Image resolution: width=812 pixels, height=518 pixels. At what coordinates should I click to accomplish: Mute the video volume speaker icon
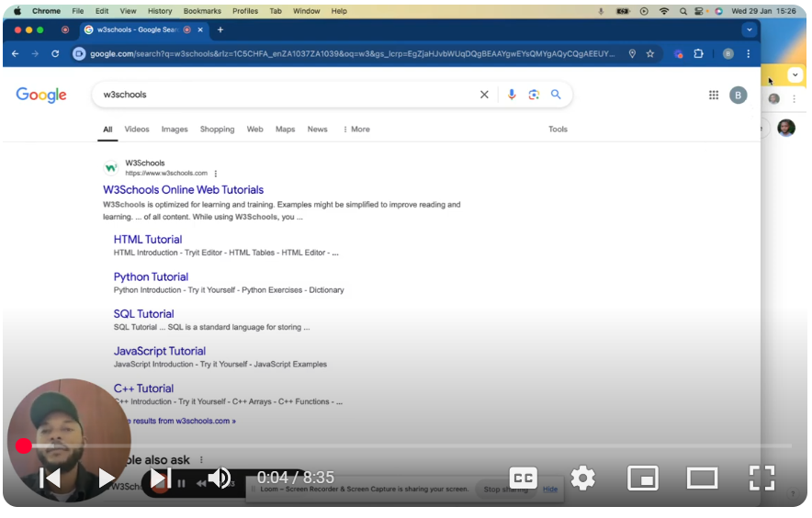point(220,479)
